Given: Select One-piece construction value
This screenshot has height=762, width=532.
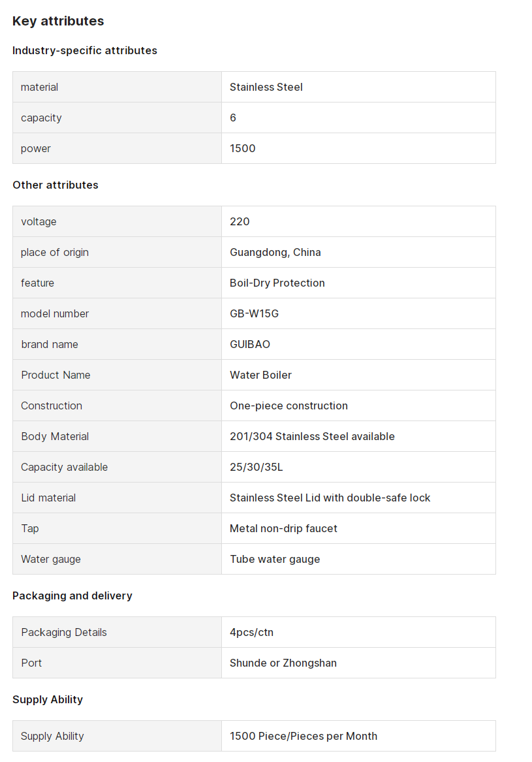Looking at the screenshot, I should click(x=289, y=405).
